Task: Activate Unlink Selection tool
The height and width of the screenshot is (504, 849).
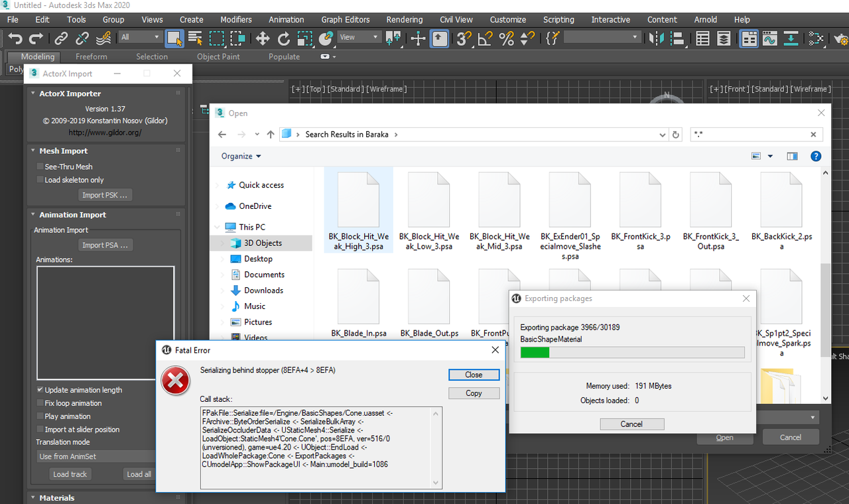Action: click(x=82, y=38)
